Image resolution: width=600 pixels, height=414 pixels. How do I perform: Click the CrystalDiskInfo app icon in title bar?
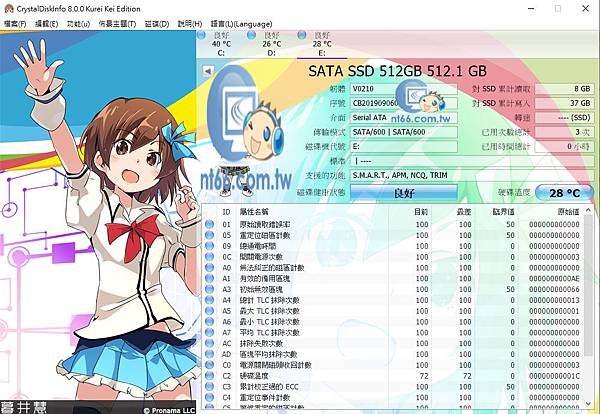(8, 8)
